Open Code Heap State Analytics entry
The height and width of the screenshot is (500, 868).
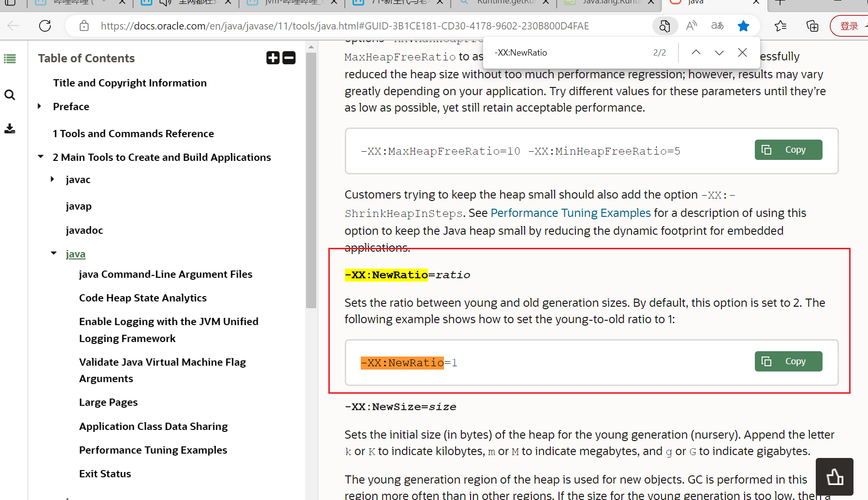tap(143, 298)
